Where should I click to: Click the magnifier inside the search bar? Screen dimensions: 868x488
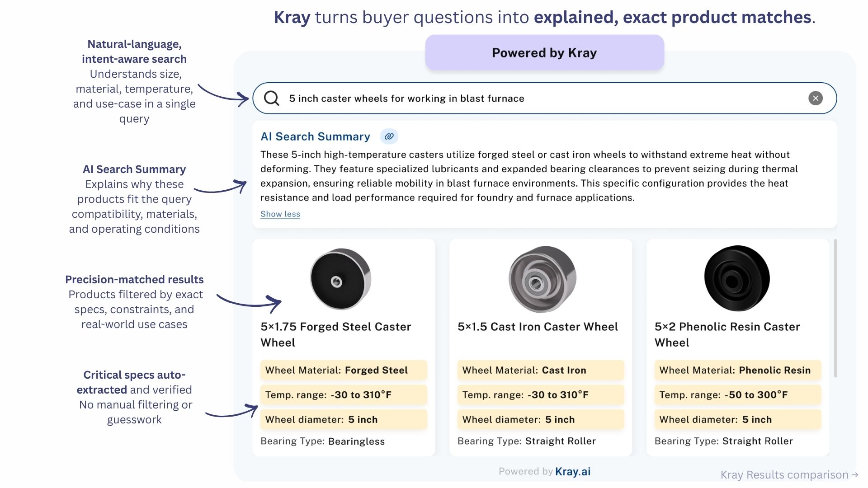click(x=272, y=98)
